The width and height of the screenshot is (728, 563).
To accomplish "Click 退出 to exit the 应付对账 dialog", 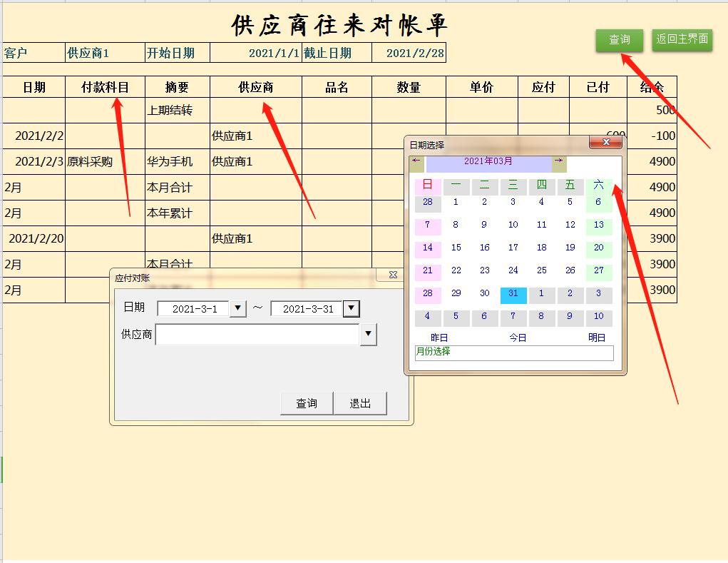I will coord(361,403).
